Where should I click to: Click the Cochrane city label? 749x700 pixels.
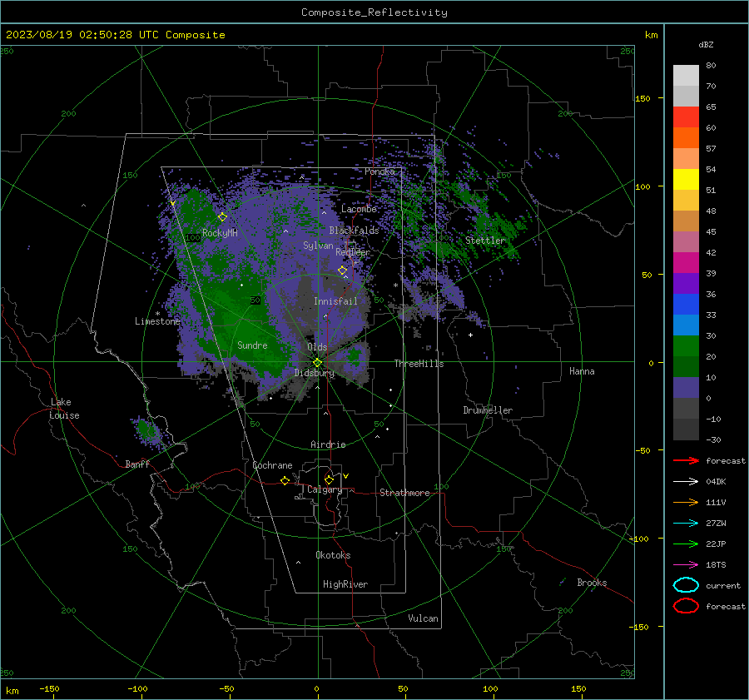click(x=272, y=465)
